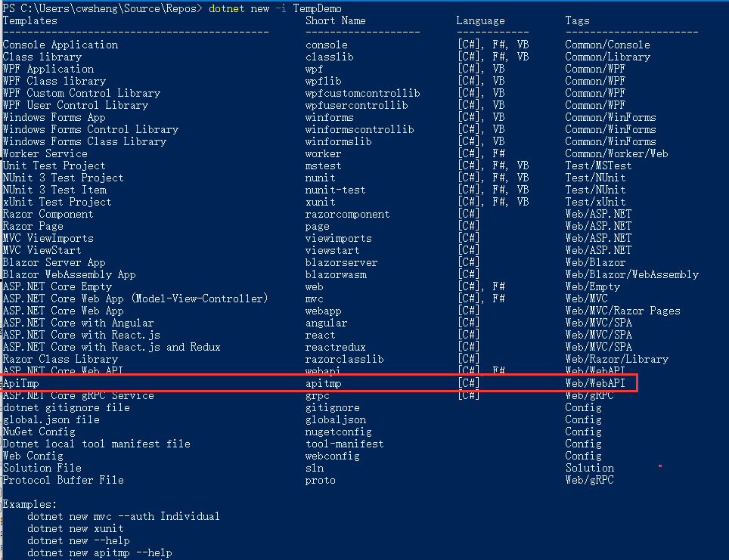Image resolution: width=729 pixels, height=560 pixels.
Task: Click the 'Web/Blazor/WebAssembly' tag text
Action: tap(631, 274)
